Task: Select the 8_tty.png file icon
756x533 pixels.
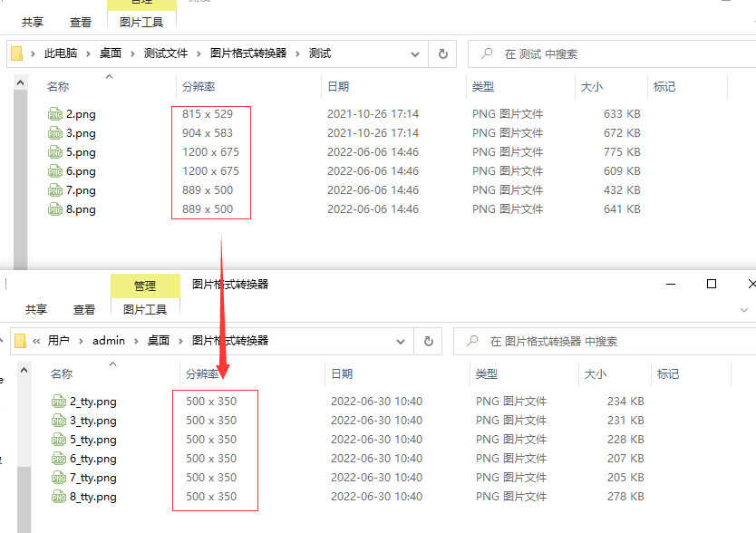Action: [59, 497]
